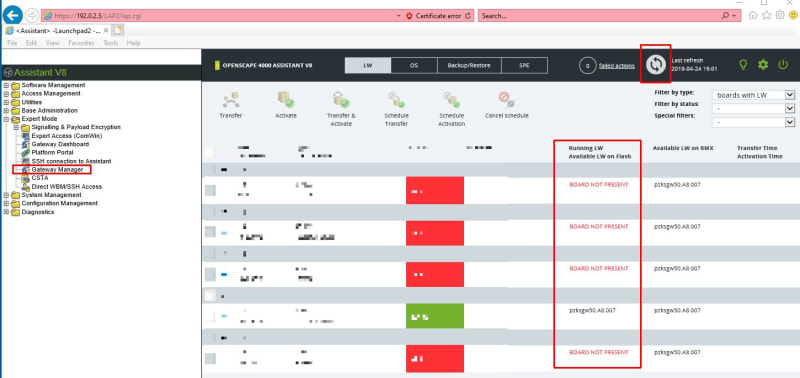Open the Help menu
800x378 pixels.
[x=133, y=43]
